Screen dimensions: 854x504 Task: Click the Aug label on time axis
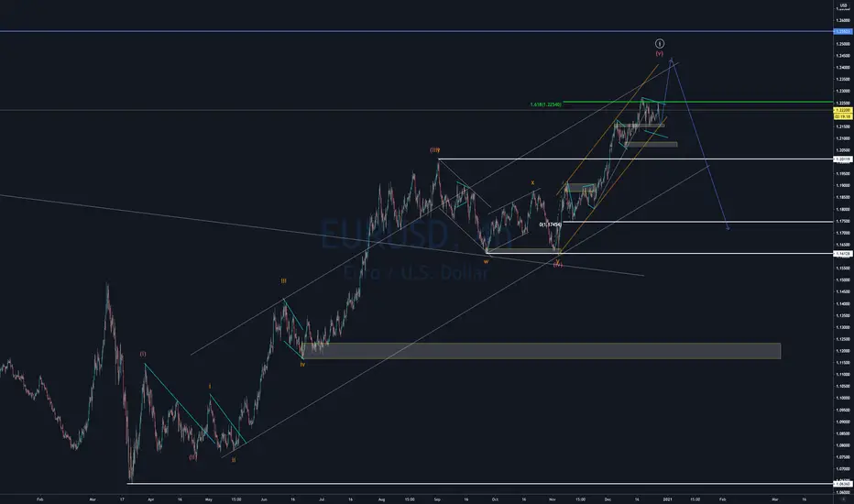tap(381, 499)
